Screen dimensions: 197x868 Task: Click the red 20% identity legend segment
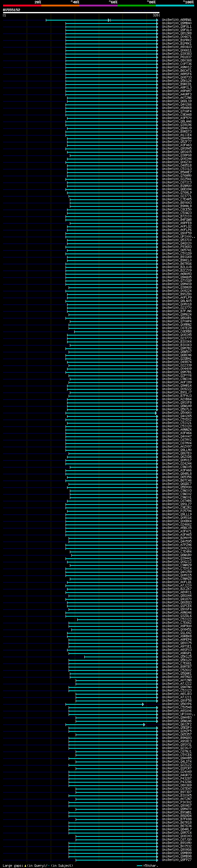[22, 6]
